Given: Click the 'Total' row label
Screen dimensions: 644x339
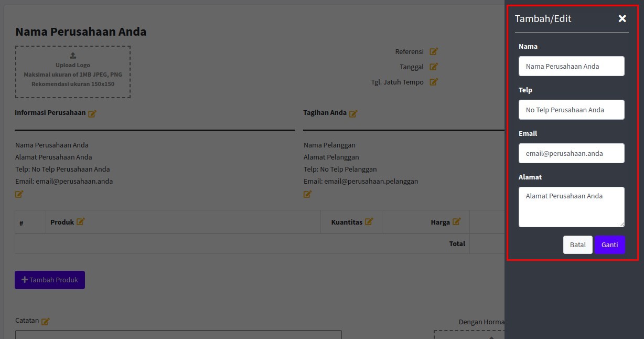Looking at the screenshot, I should (457, 243).
